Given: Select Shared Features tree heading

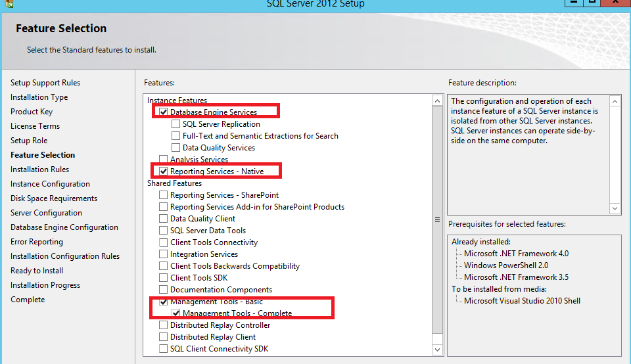Looking at the screenshot, I should tap(175, 183).
